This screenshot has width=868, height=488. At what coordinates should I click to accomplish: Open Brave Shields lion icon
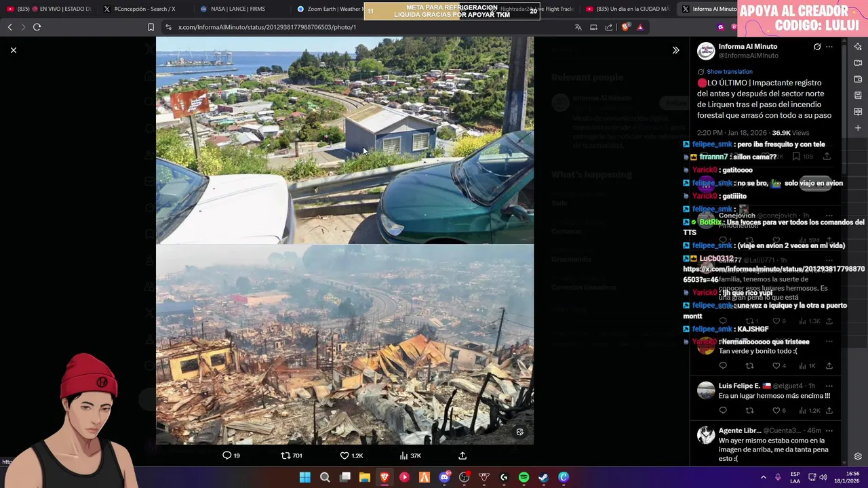[625, 27]
